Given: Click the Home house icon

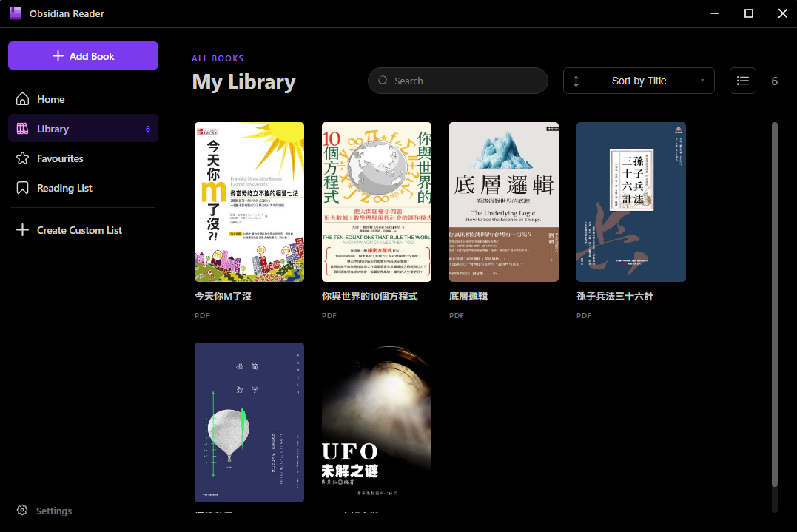Looking at the screenshot, I should [22, 98].
